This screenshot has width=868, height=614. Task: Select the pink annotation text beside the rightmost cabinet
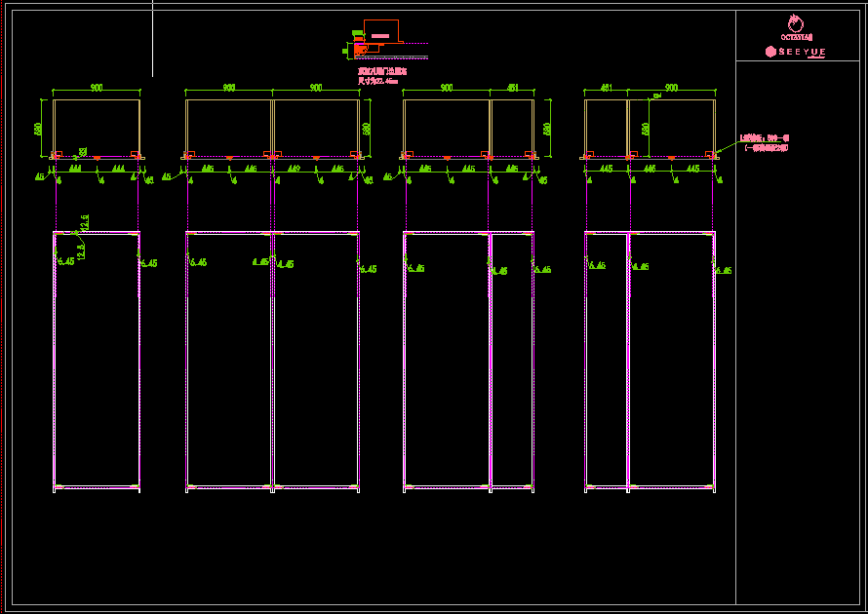click(x=765, y=143)
